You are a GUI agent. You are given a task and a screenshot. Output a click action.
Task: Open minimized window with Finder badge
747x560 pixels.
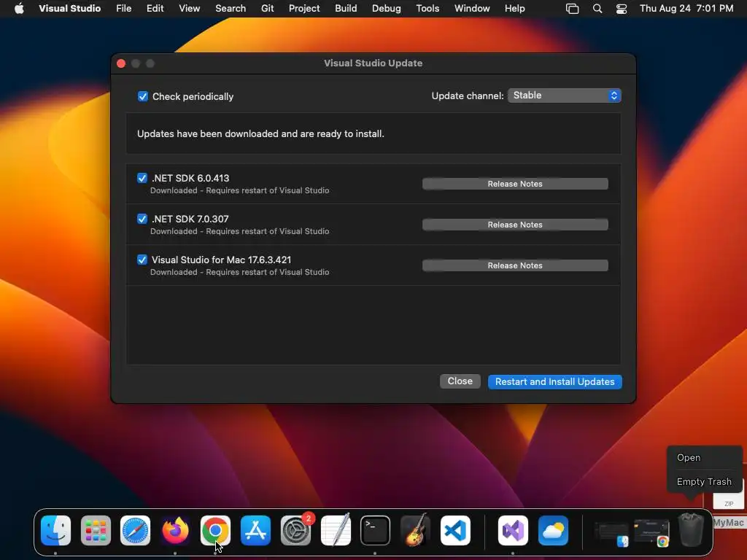[612, 533]
